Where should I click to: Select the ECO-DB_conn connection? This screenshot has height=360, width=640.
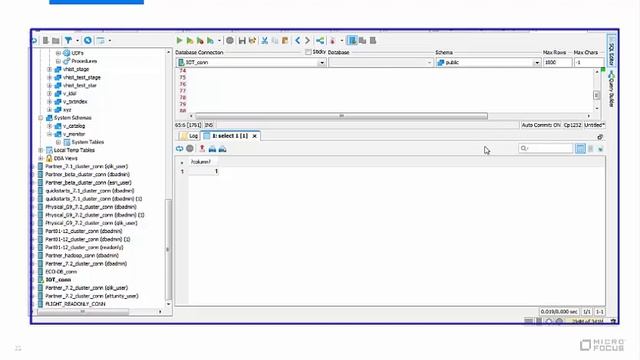click(x=61, y=271)
